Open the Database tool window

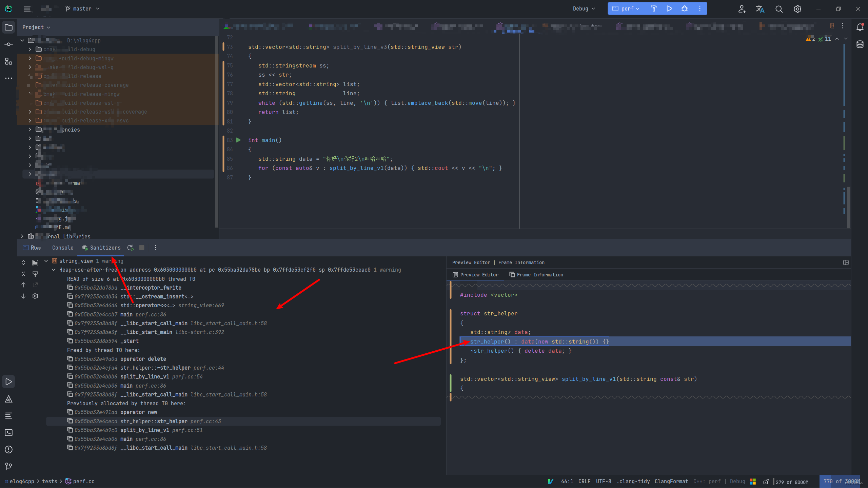860,44
